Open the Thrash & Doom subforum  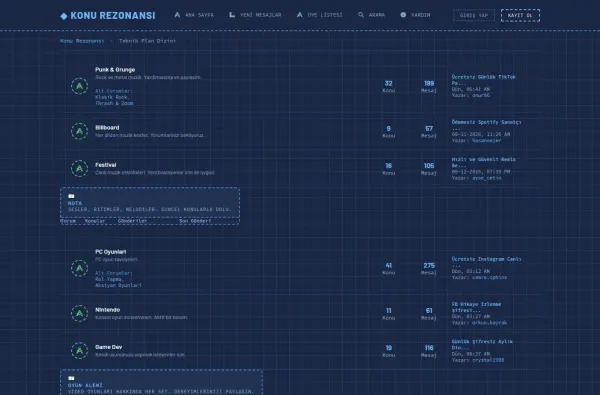(114, 103)
